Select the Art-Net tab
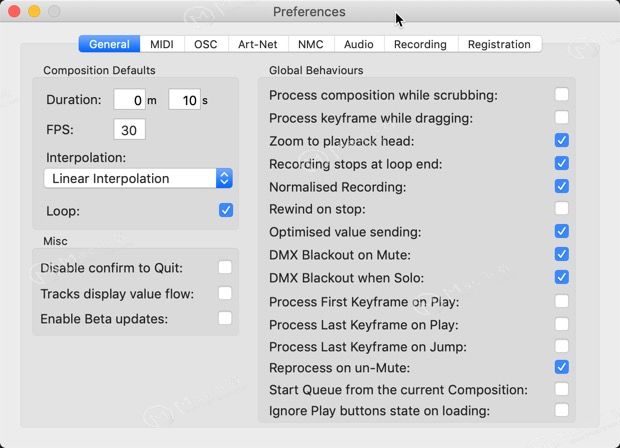 [x=256, y=44]
